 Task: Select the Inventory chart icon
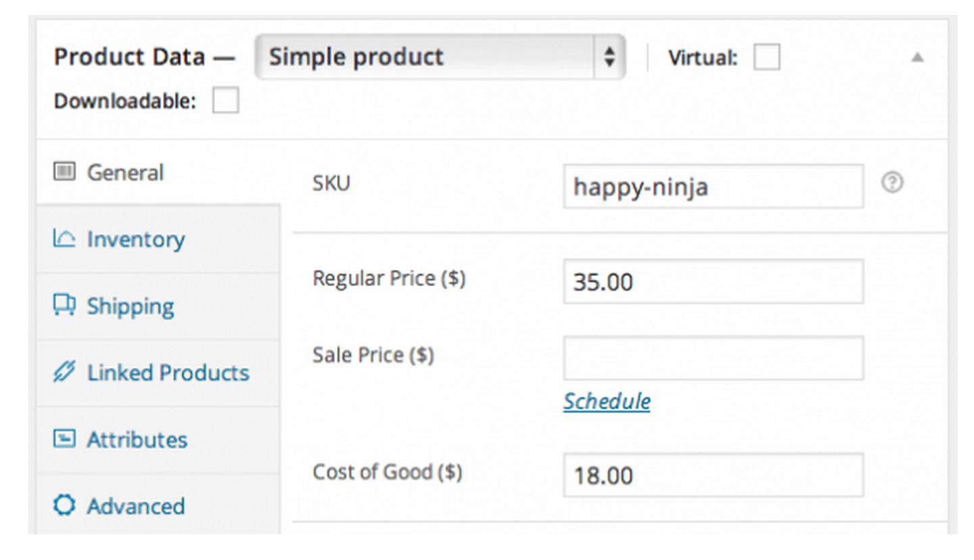65,239
